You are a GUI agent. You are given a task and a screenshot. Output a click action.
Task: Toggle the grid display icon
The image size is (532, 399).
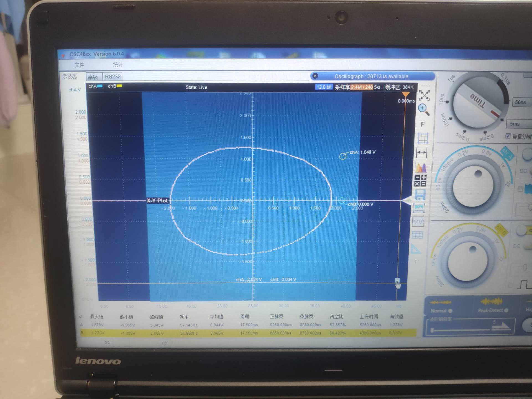pos(423,138)
